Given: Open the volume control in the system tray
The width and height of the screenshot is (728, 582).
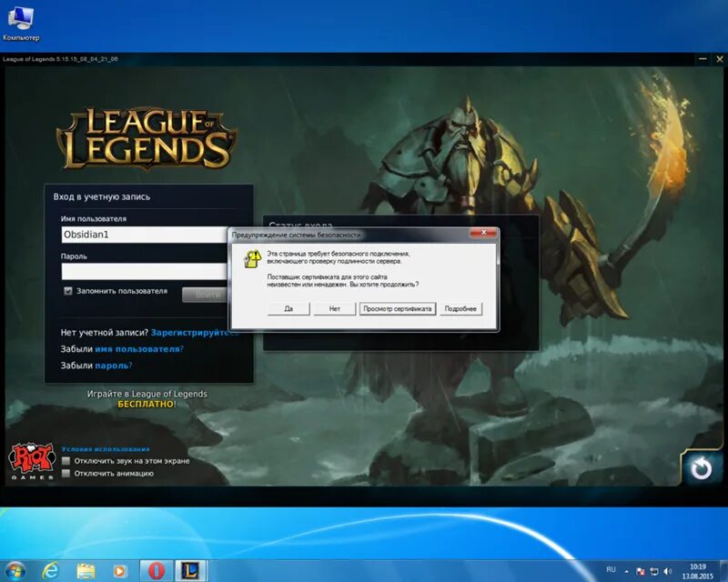Looking at the screenshot, I should click(668, 571).
